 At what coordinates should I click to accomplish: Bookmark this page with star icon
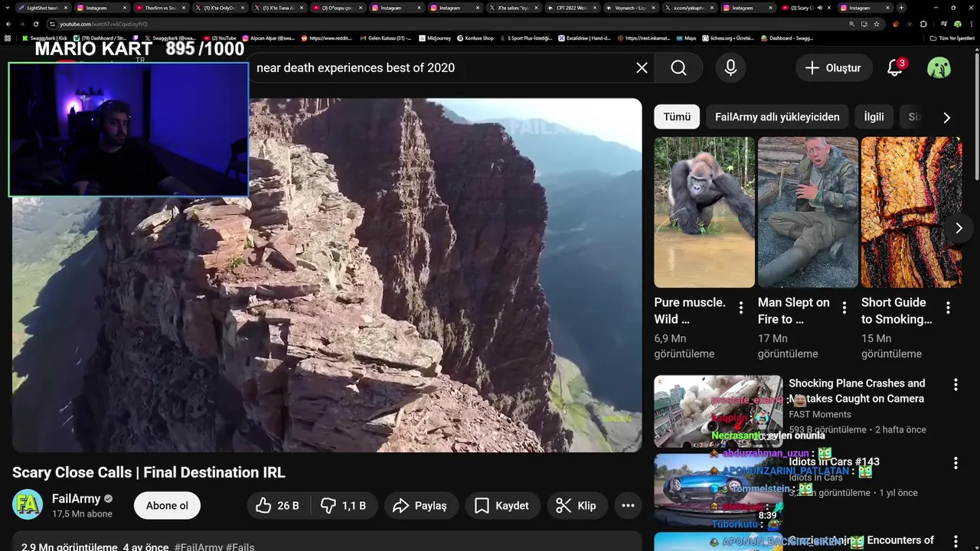coord(877,24)
